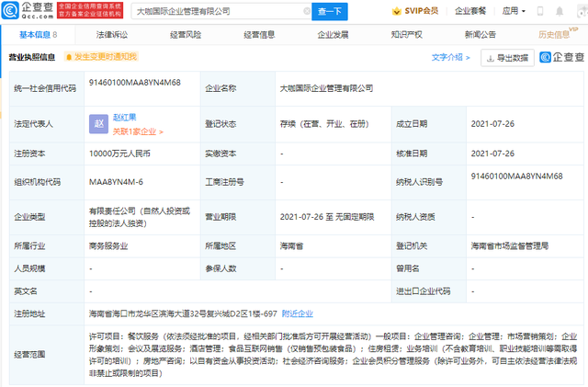Click organization code MAA8YN4M-6

point(116,182)
